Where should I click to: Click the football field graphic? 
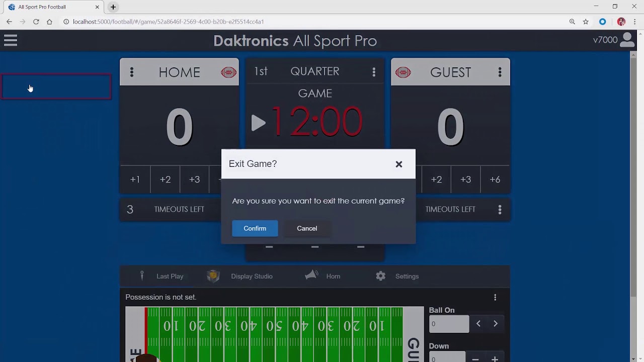[x=275, y=334]
